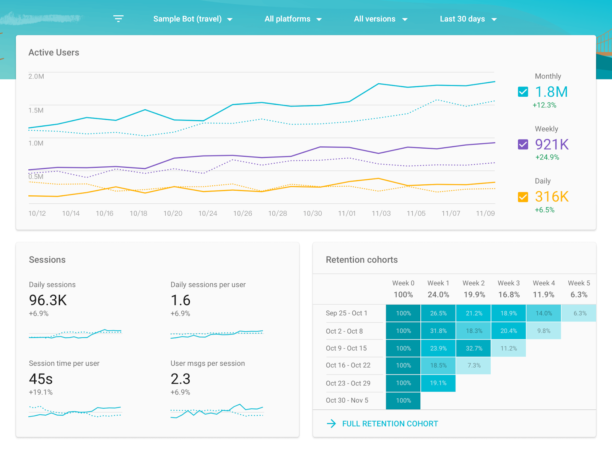
Task: Click the 6.3% cell in Week 5 column
Action: (578, 313)
